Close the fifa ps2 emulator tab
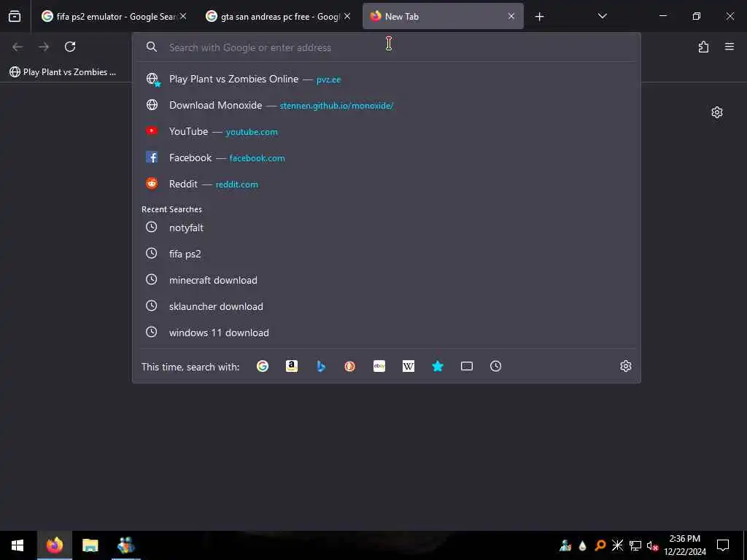Viewport: 747px width, 560px height. tap(183, 17)
